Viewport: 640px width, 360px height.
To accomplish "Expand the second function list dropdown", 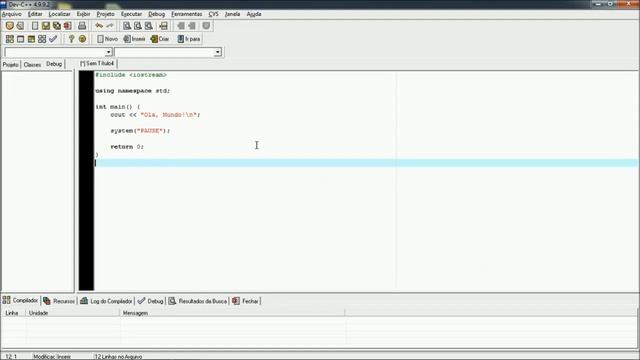I will point(218,52).
